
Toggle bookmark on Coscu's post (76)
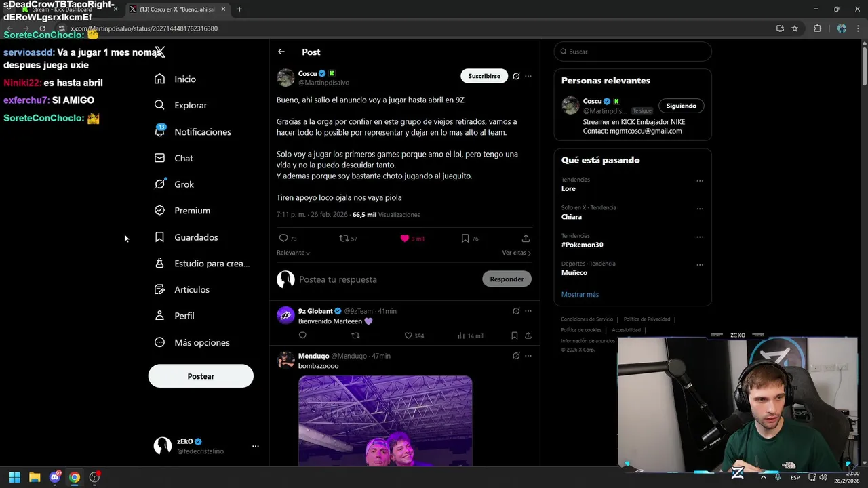click(x=465, y=238)
